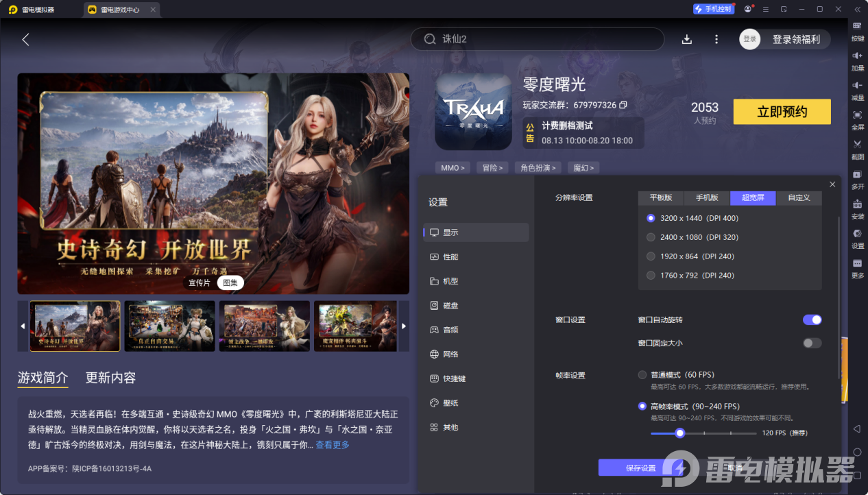Increase volume with 加量 icon
The image size is (868, 495).
[857, 60]
